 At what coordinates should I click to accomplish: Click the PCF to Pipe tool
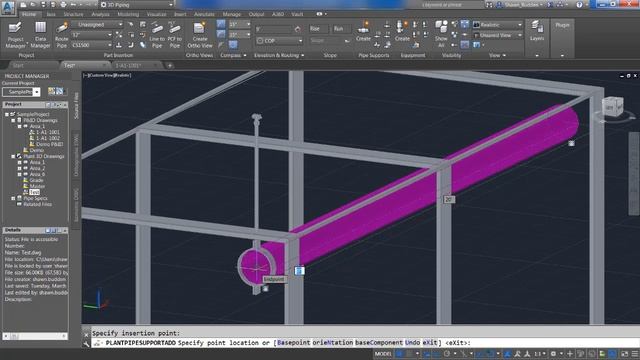pyautogui.click(x=174, y=35)
